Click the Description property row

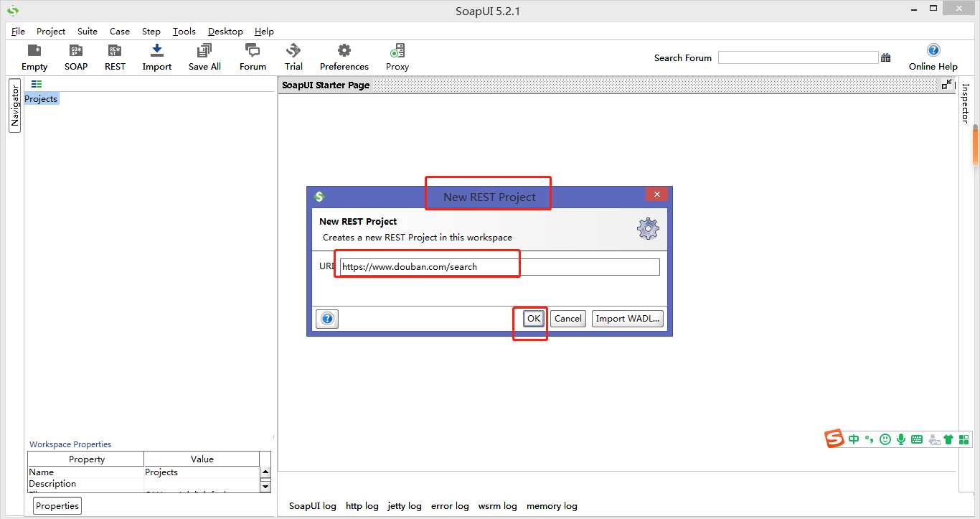coord(143,484)
